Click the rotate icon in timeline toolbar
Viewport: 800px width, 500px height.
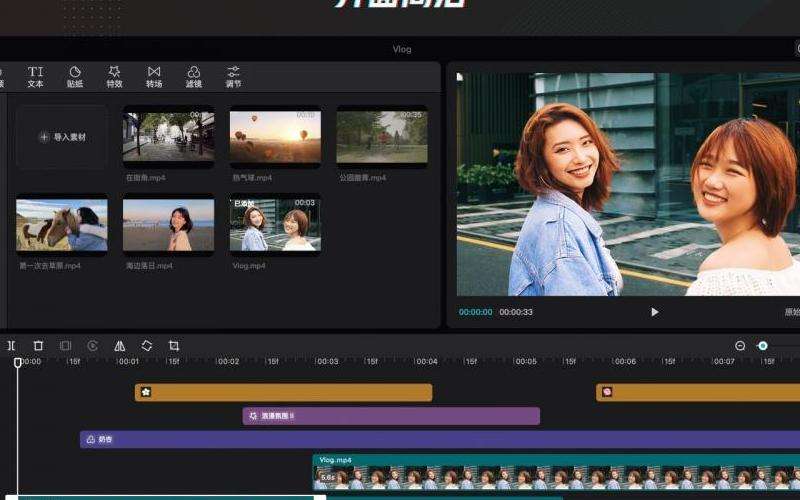147,346
